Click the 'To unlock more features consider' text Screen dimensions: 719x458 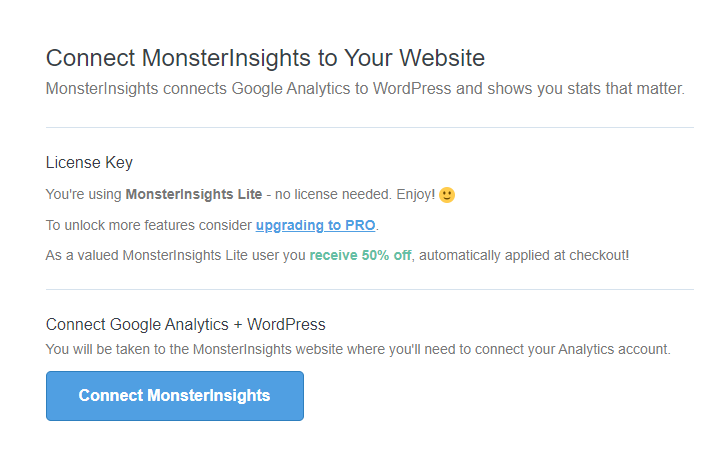(x=149, y=225)
